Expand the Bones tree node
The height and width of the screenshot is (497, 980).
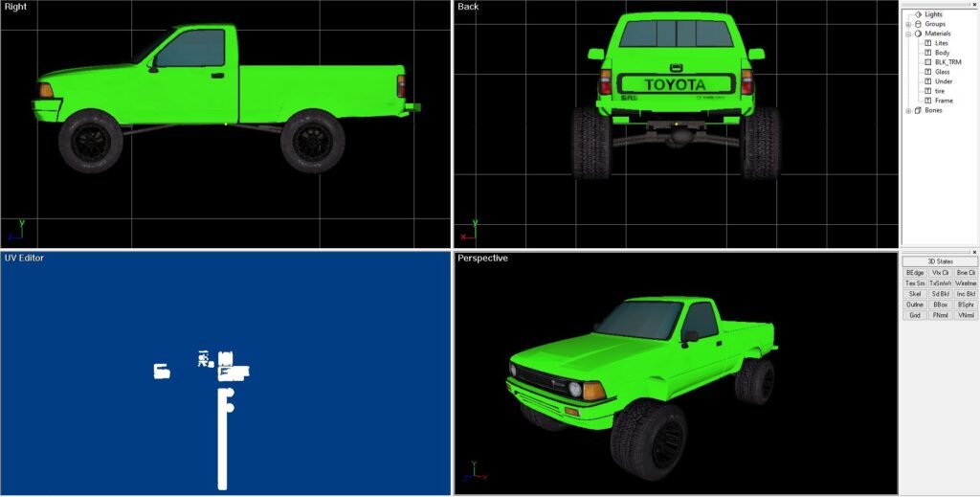click(908, 110)
